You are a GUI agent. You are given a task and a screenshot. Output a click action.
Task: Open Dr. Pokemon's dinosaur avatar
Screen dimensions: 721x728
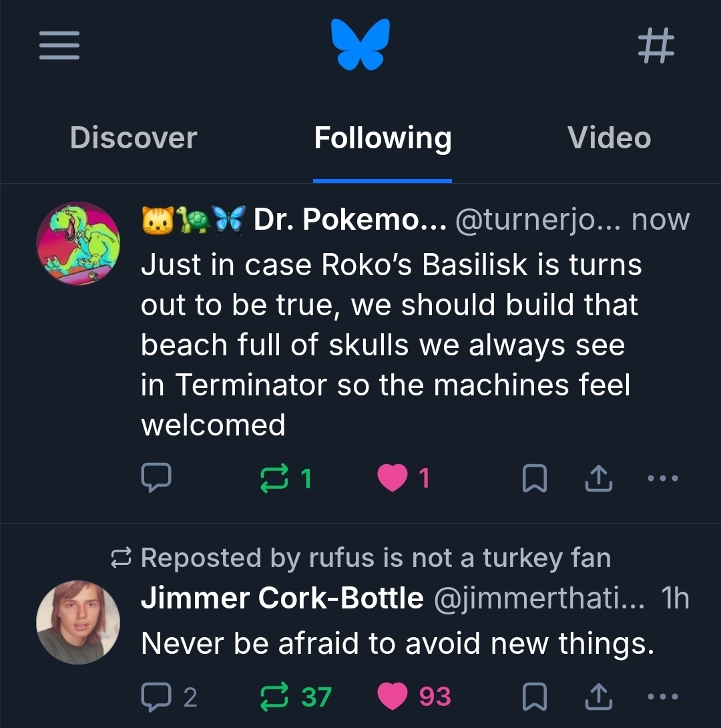point(78,244)
